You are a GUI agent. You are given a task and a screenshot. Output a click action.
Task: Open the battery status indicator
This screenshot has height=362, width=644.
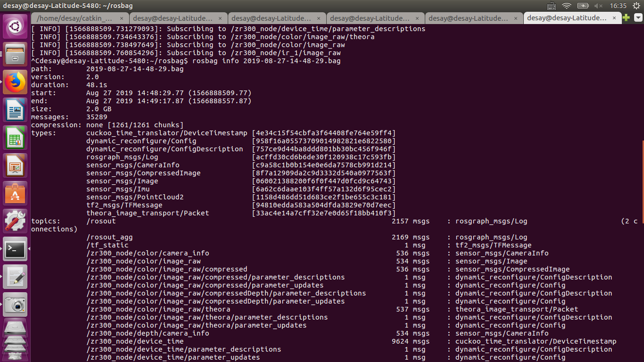point(583,6)
